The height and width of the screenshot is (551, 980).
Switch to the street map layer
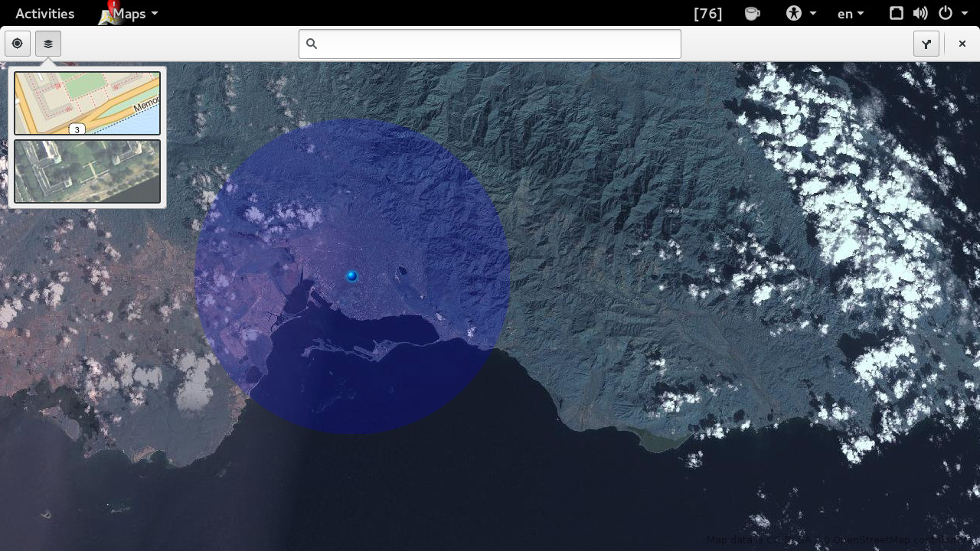[87, 103]
